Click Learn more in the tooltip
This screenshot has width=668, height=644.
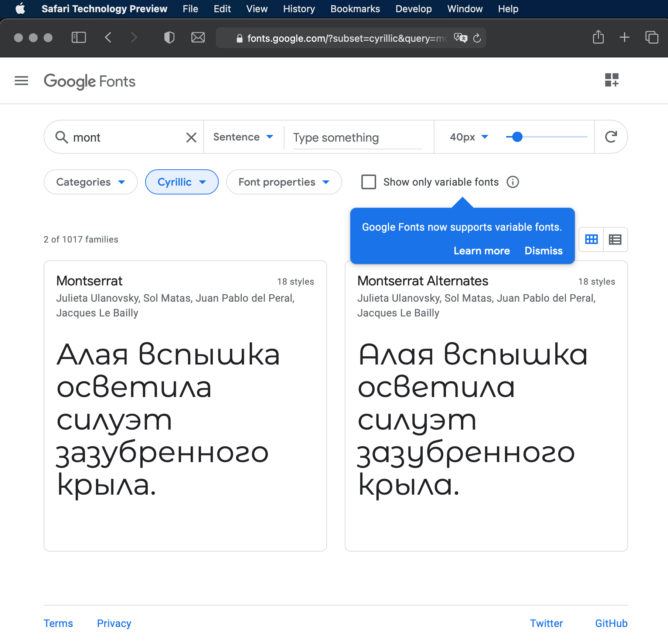[482, 251]
